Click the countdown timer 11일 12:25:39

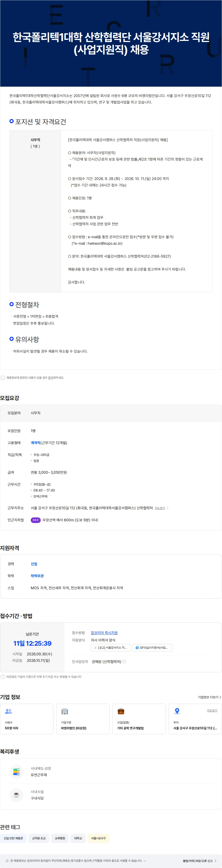click(x=32, y=643)
